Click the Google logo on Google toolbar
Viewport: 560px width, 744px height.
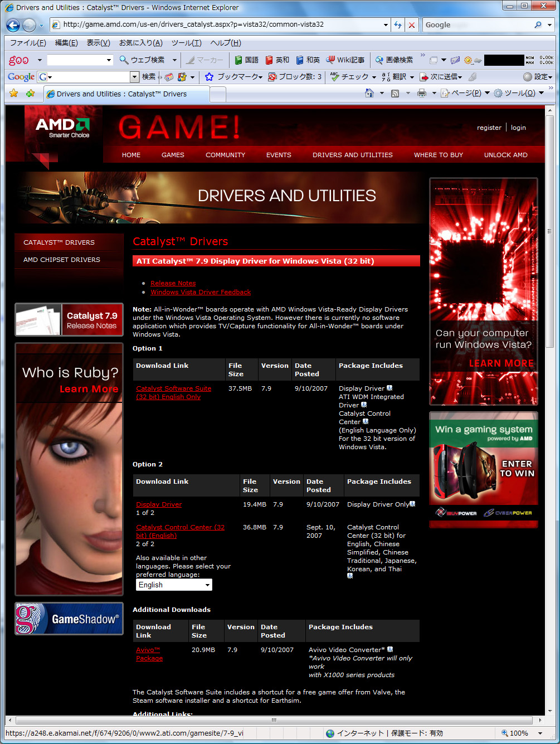(21, 77)
